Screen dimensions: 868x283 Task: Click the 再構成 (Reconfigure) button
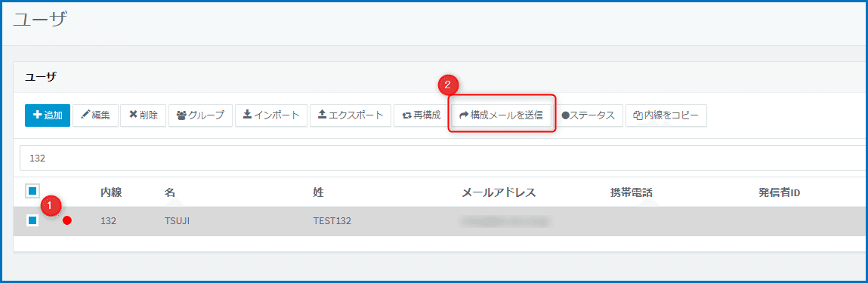[x=422, y=115]
